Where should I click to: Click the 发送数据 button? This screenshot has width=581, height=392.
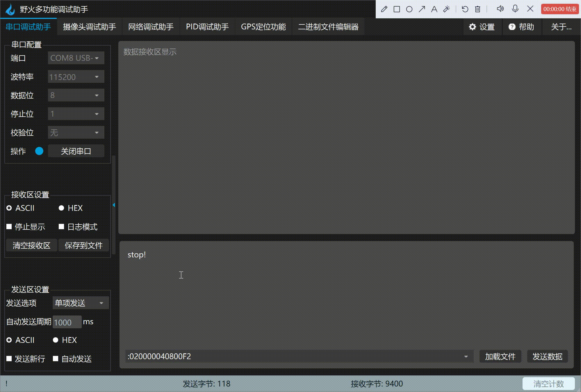pyautogui.click(x=547, y=357)
